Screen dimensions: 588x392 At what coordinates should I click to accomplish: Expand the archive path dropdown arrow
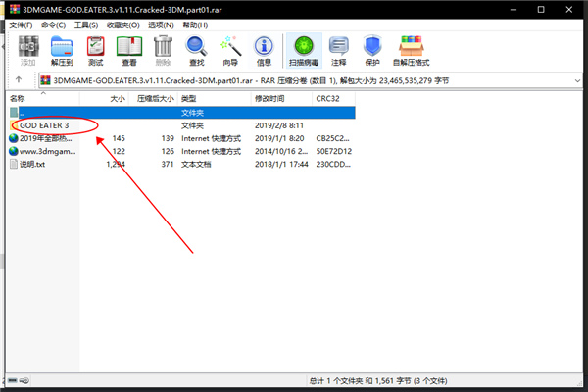coord(577,80)
